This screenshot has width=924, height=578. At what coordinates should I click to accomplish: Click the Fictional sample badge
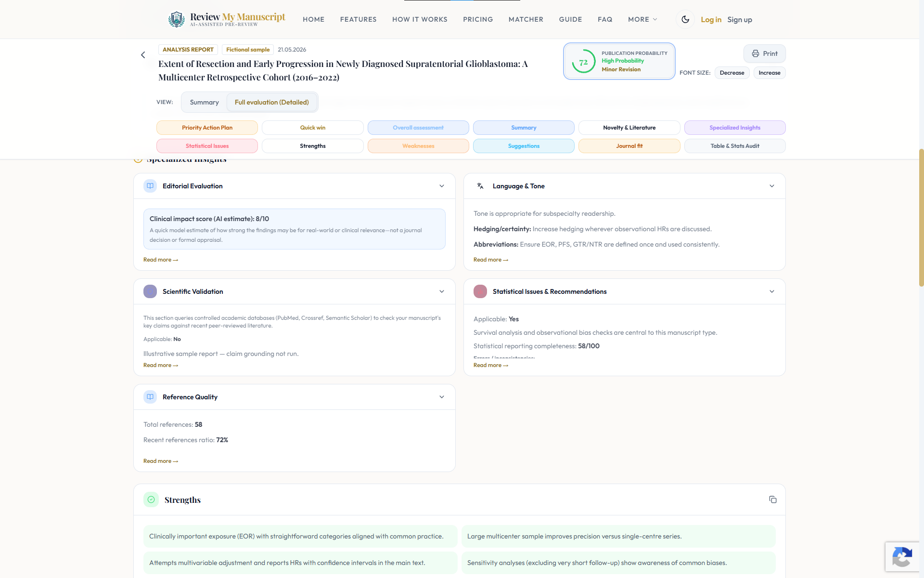(x=248, y=50)
